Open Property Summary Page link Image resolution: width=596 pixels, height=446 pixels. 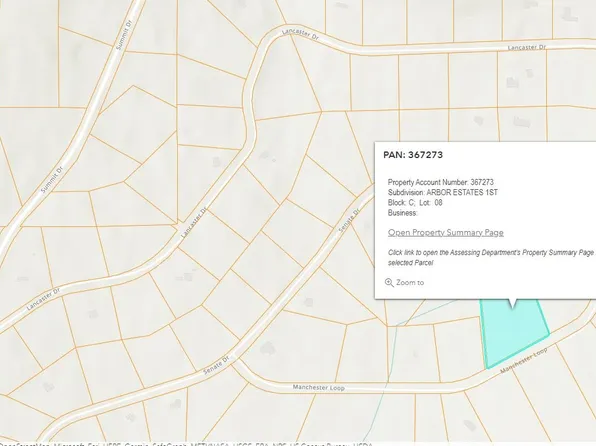pos(445,232)
